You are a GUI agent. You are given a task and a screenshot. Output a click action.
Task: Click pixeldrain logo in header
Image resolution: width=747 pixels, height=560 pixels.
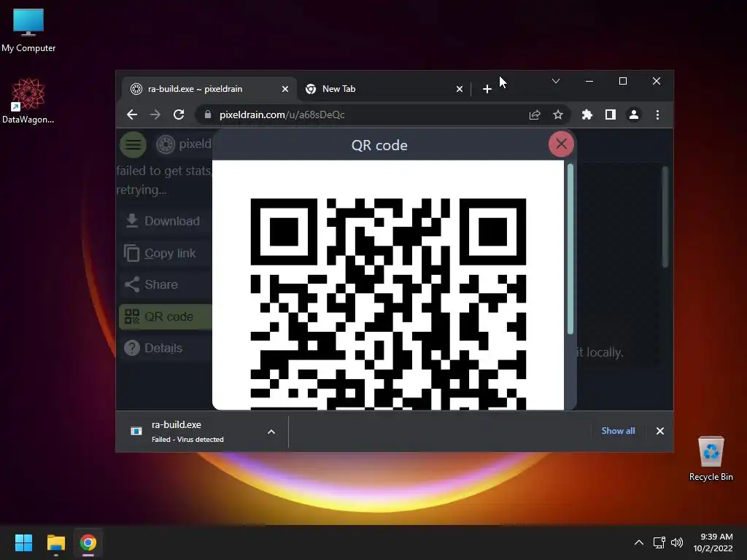tap(183, 144)
